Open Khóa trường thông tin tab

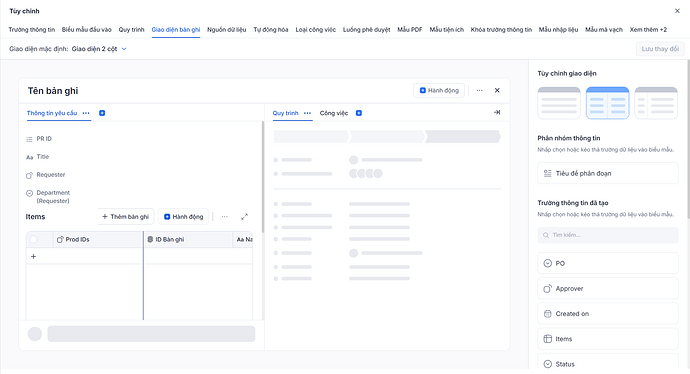[501, 29]
